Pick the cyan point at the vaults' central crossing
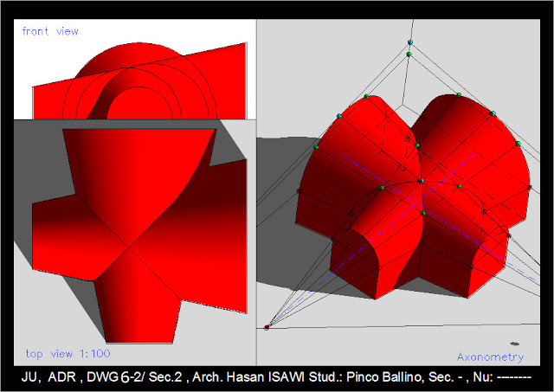554x392 pixels. point(422,181)
